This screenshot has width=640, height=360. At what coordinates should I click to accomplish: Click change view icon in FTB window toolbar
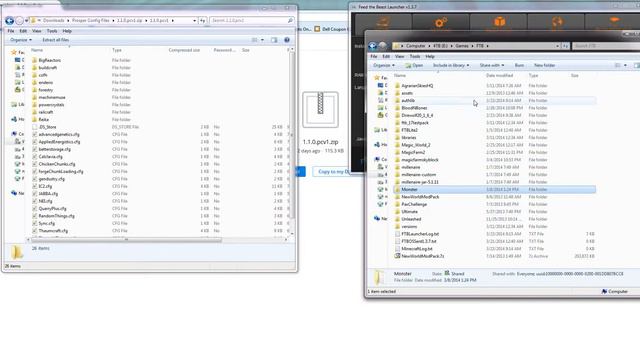pyautogui.click(x=618, y=65)
